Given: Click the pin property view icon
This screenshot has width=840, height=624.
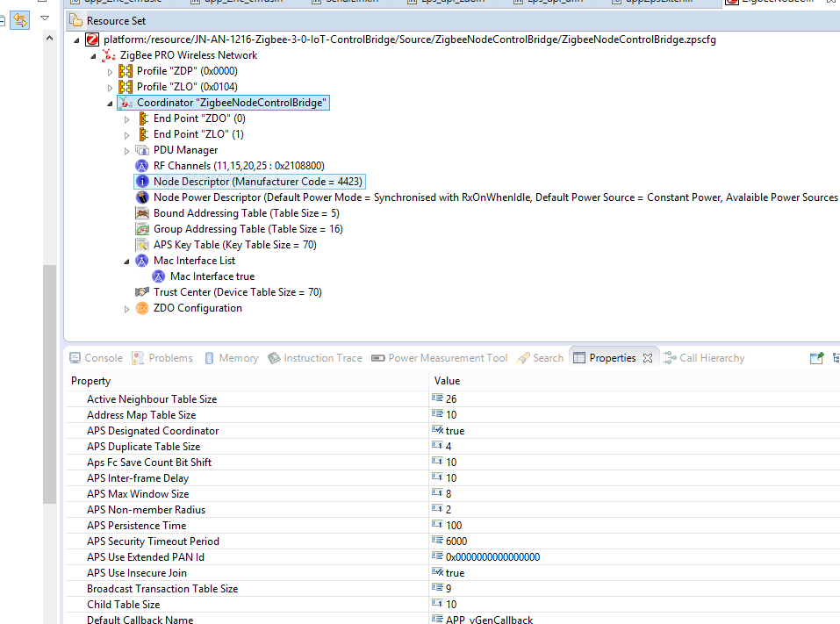Looking at the screenshot, I should (x=816, y=358).
